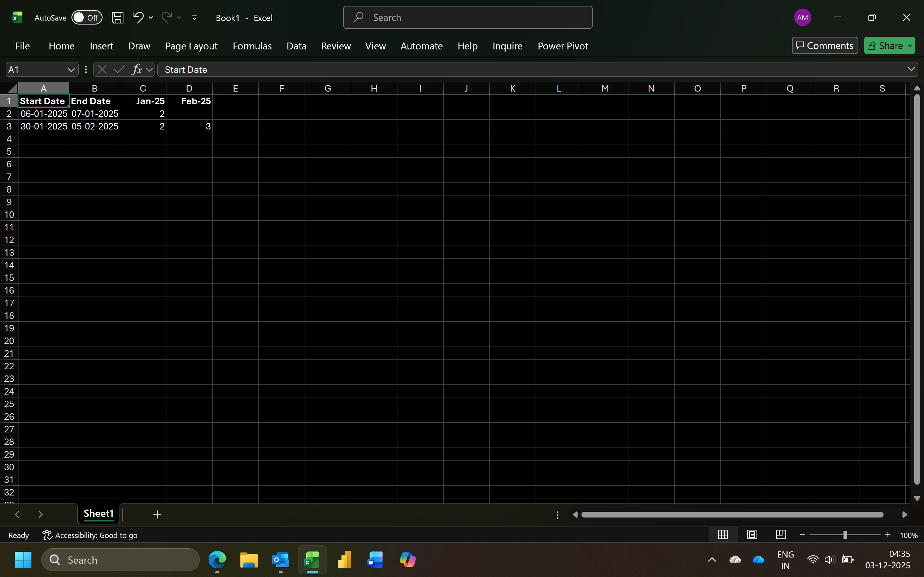Add a new sheet with plus icon
Viewport: 924px width, 577px height.
click(157, 514)
